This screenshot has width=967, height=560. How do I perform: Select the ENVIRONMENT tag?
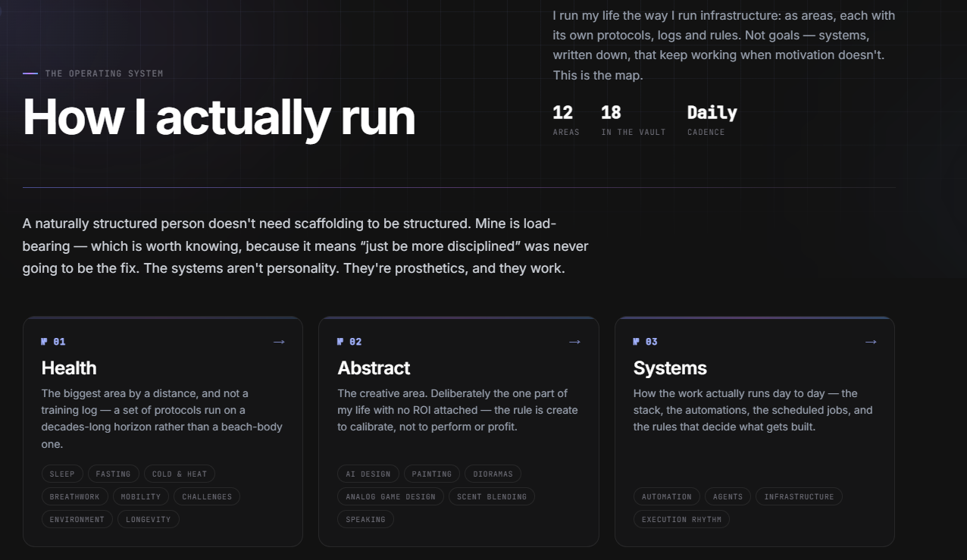[77, 519]
